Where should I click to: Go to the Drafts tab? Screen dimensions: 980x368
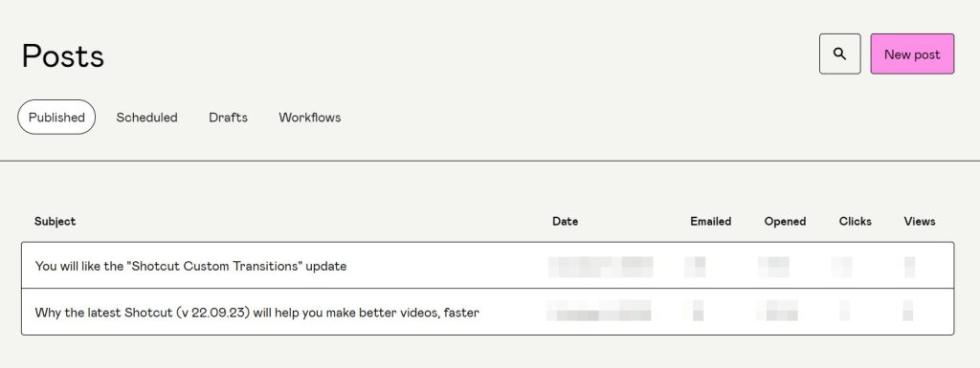(x=228, y=118)
